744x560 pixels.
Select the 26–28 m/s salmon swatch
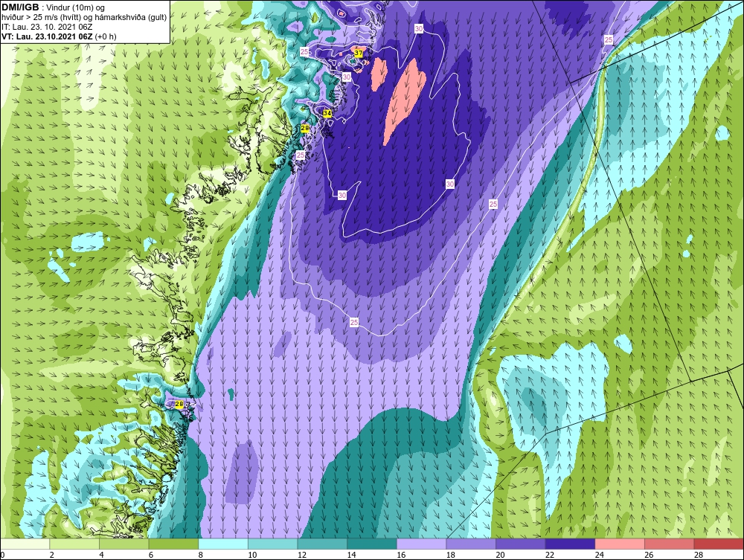click(x=669, y=544)
